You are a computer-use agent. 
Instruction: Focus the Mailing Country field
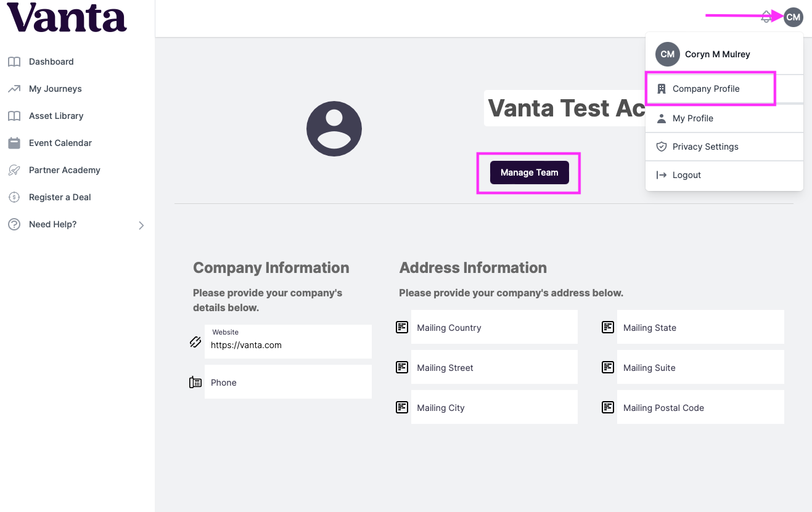pyautogui.click(x=494, y=327)
